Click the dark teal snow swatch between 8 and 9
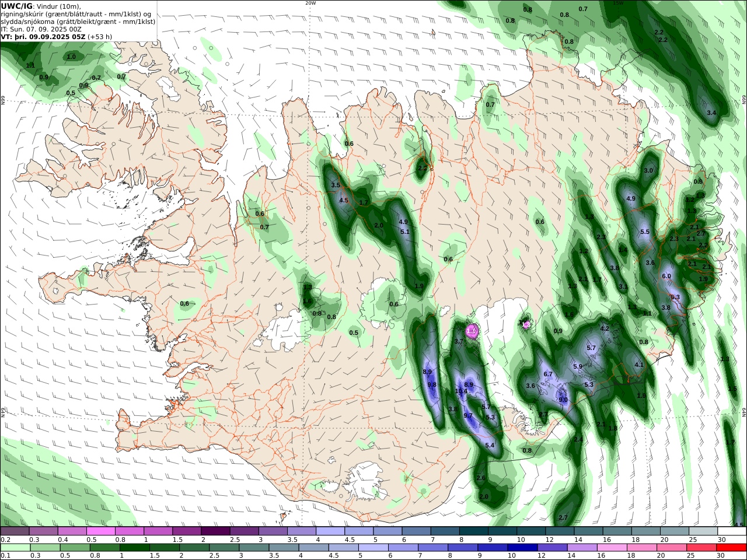Image resolution: width=747 pixels, height=560 pixels. pyautogui.click(x=473, y=531)
